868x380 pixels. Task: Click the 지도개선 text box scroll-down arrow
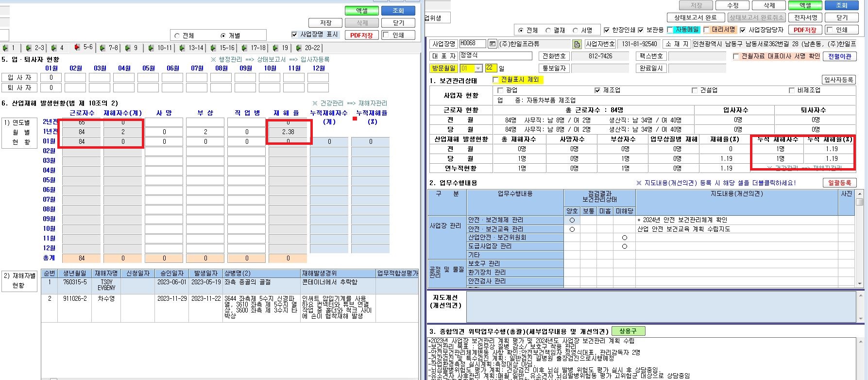[x=860, y=319]
